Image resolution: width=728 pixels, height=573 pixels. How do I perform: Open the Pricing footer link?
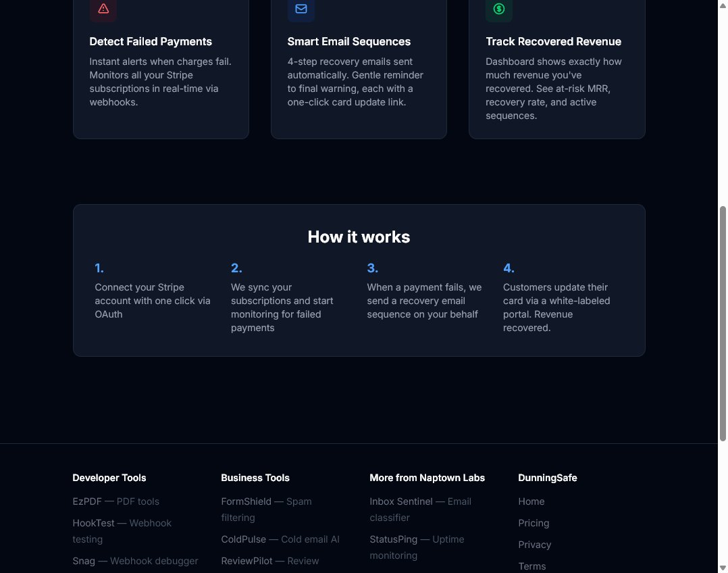[x=534, y=523]
